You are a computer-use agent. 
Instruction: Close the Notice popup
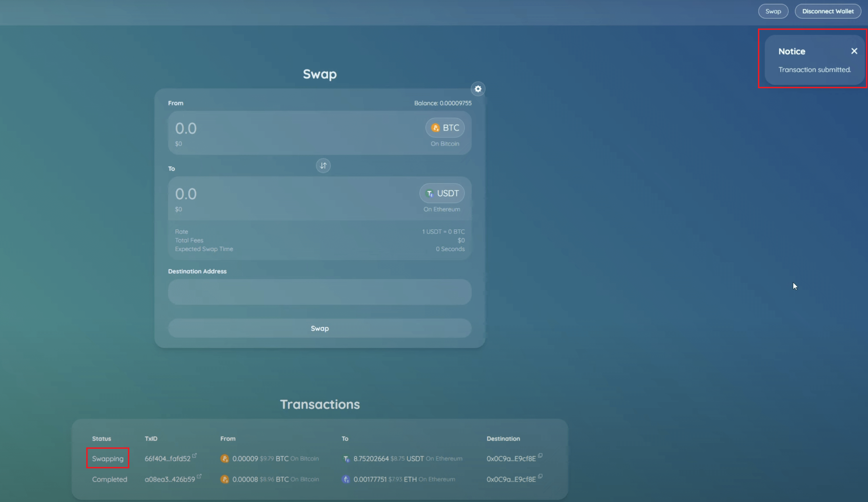click(854, 51)
